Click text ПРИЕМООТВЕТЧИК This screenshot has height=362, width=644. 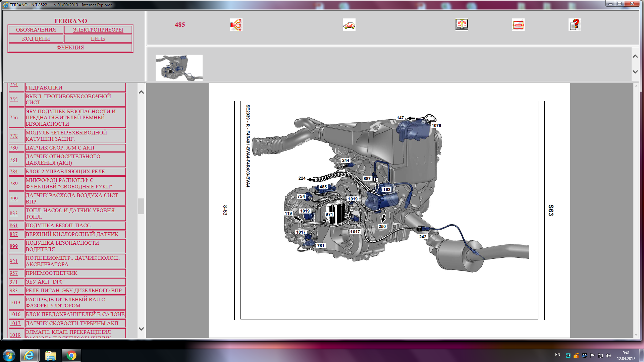click(x=52, y=273)
